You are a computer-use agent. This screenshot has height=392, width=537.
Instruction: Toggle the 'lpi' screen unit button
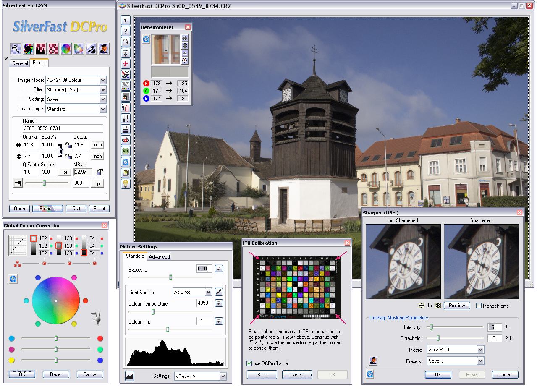click(65, 172)
